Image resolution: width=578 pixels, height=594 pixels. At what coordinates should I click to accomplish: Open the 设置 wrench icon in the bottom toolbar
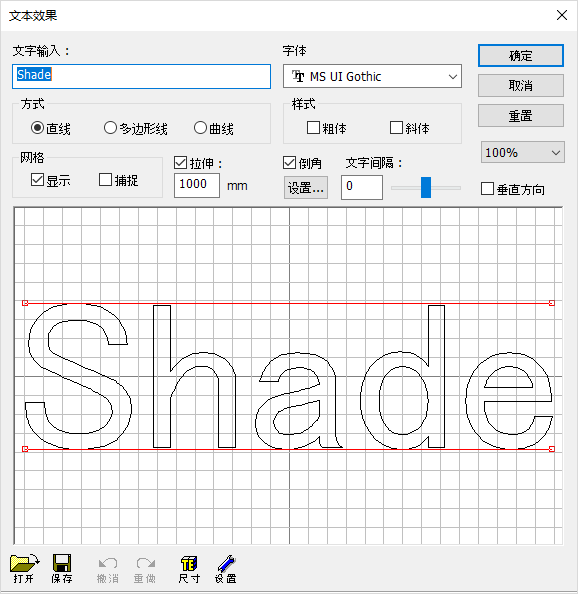226,563
